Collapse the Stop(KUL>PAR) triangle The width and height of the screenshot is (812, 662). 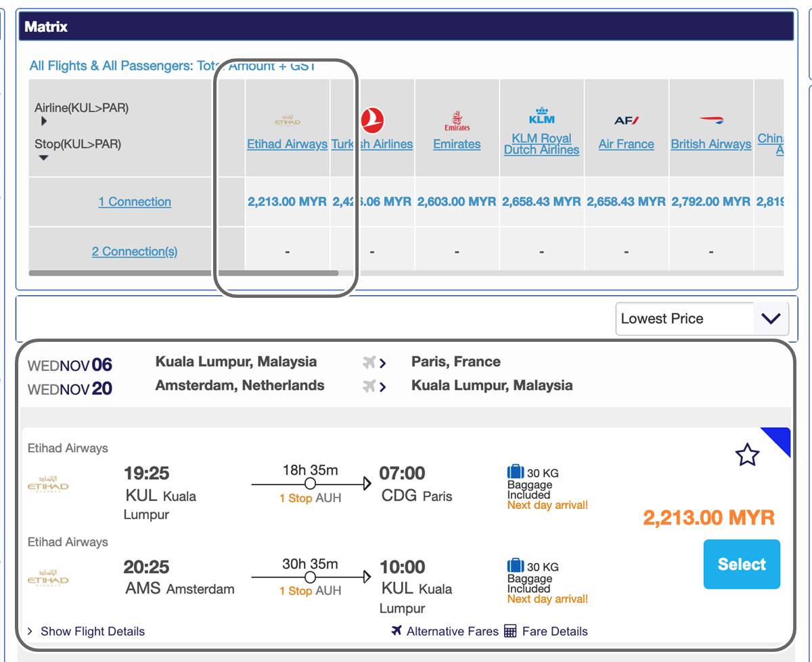[x=44, y=158]
